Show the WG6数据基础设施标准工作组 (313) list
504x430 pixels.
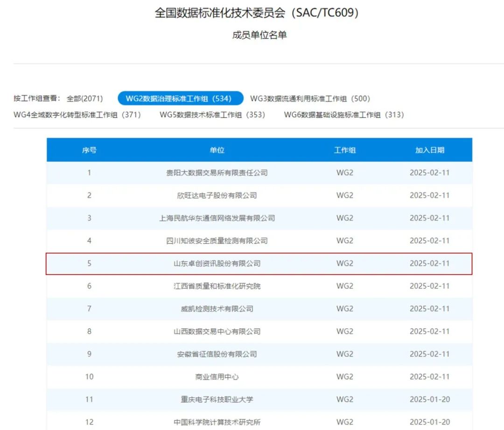tap(344, 115)
